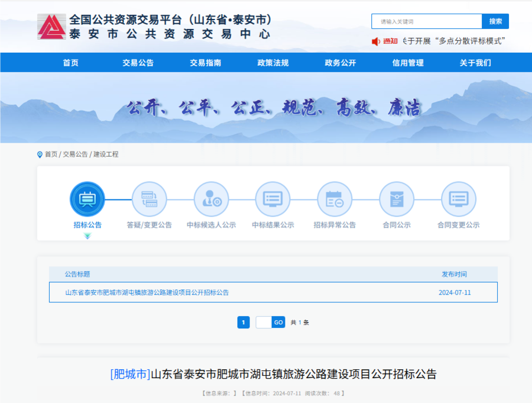Focus the keyword search input field

(x=427, y=21)
